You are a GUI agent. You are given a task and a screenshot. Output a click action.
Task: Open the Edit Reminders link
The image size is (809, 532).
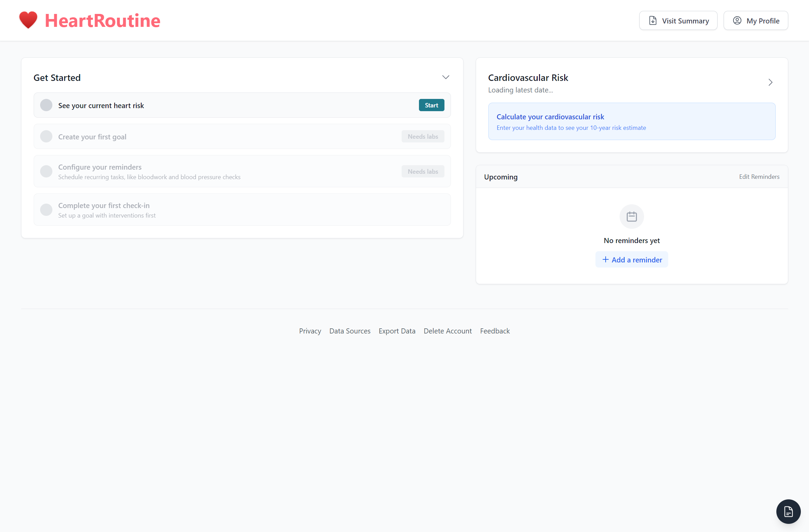[x=759, y=177]
